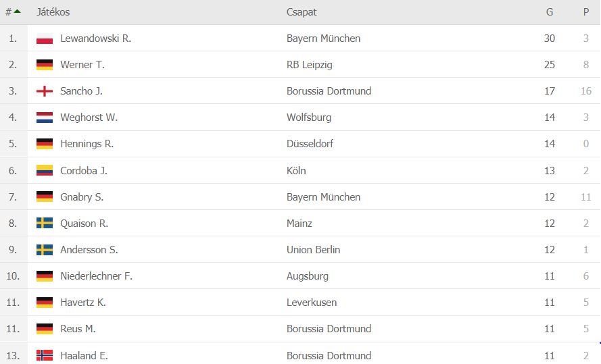Click the Netherlands flag next to Weghorst W.
Image resolution: width=601 pixels, height=364 pixels.
45,118
